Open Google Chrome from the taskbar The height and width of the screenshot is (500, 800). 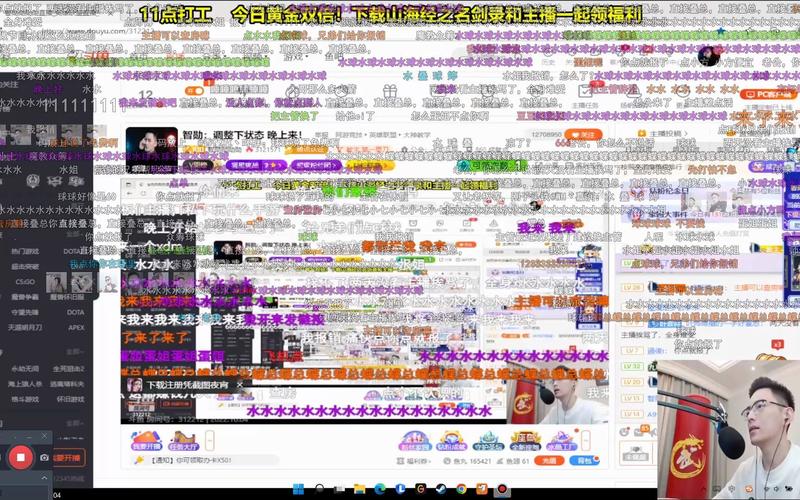coord(461,489)
